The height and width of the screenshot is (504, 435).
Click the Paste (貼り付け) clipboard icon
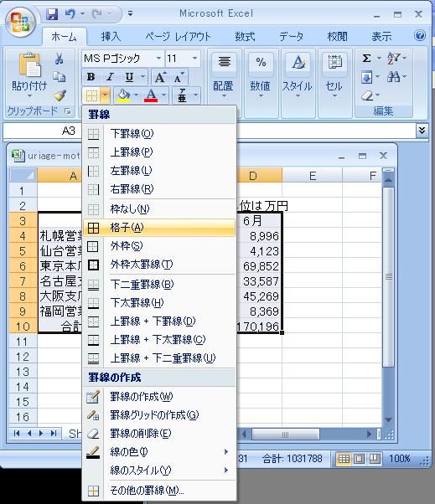click(x=29, y=65)
